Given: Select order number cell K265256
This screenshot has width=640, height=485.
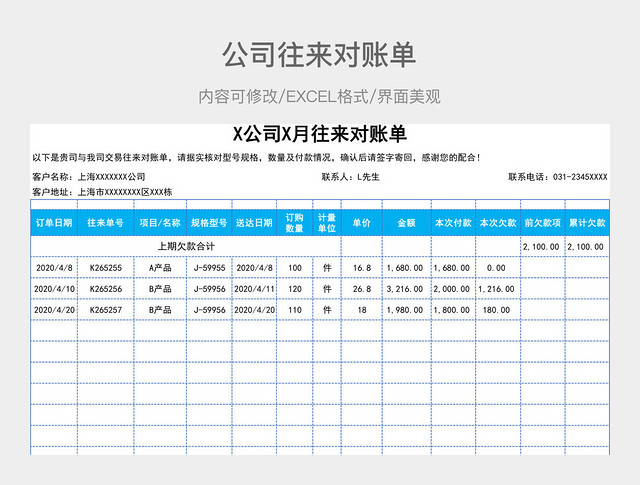Looking at the screenshot, I should 106,289.
